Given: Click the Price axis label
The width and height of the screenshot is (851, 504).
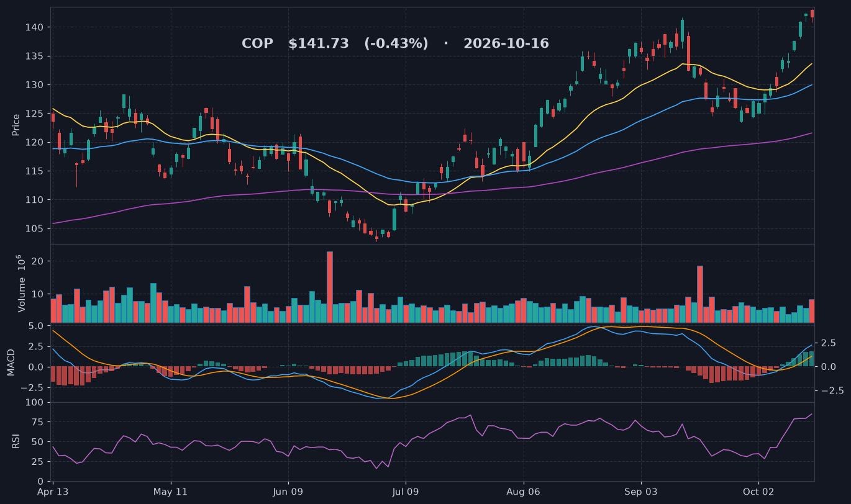Looking at the screenshot, I should coord(16,125).
